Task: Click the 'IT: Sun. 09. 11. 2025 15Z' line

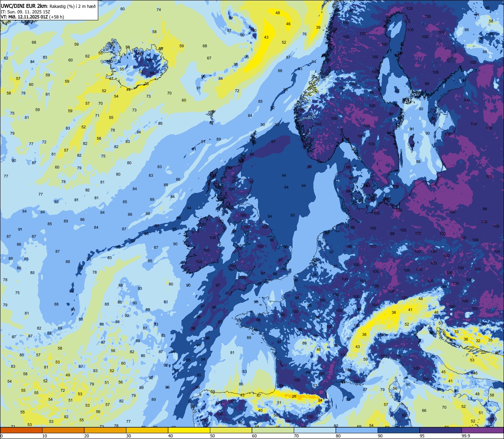Action: pyautogui.click(x=25, y=11)
